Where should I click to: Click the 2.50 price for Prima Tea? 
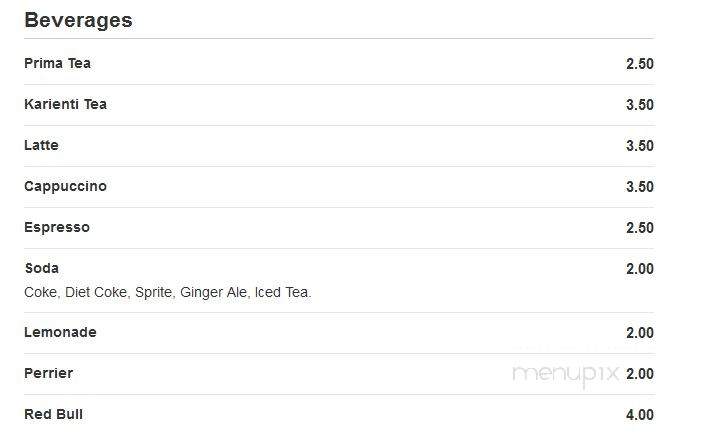click(640, 64)
